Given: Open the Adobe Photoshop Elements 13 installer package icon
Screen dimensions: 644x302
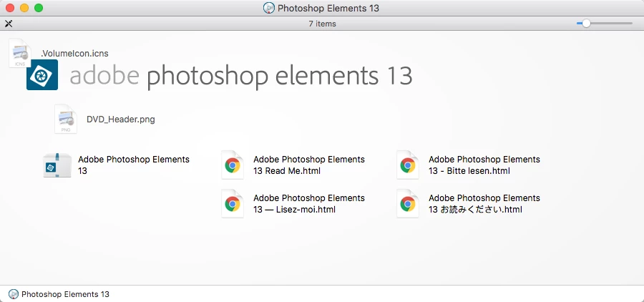Looking at the screenshot, I should 57,165.
